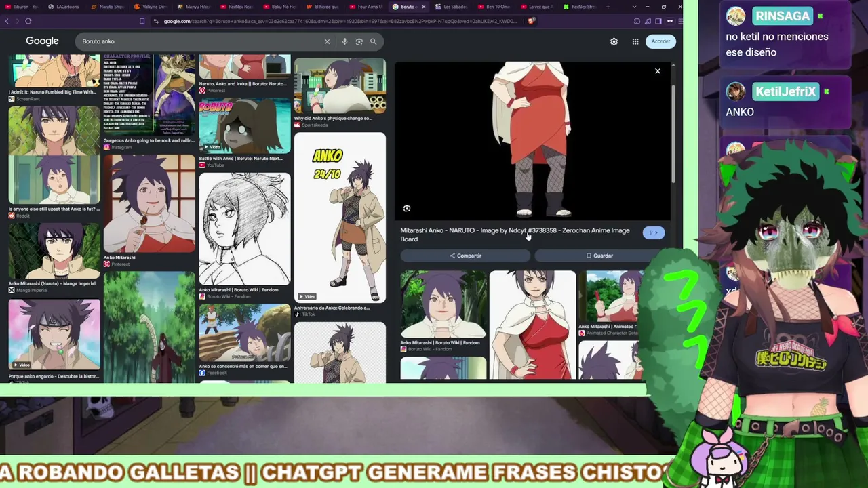
Task: Click the Guardar save button
Action: coord(599,256)
